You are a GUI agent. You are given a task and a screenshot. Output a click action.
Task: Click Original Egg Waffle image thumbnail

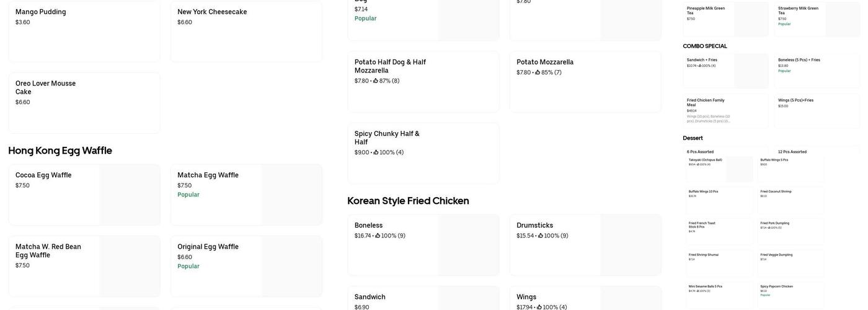tap(291, 266)
